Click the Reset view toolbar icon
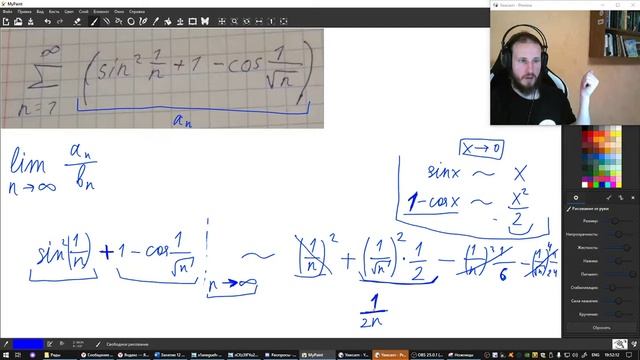 (x=271, y=21)
